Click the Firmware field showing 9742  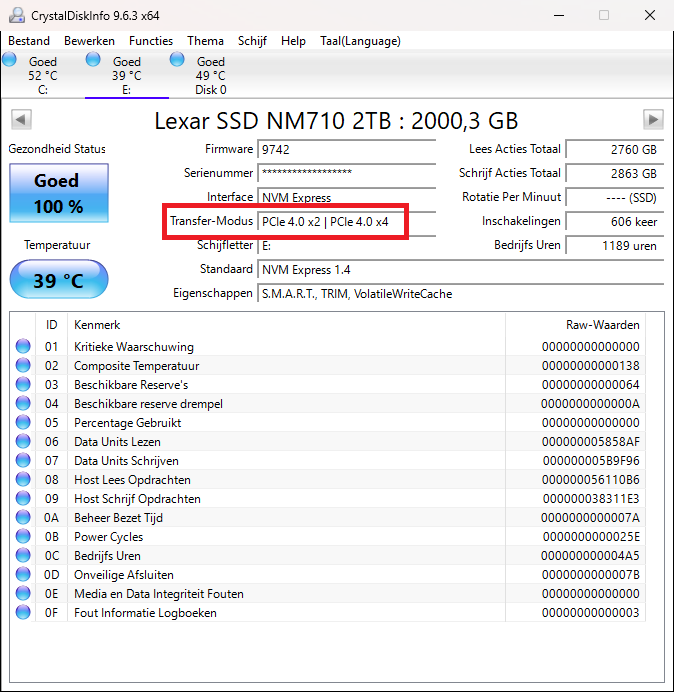tap(346, 150)
